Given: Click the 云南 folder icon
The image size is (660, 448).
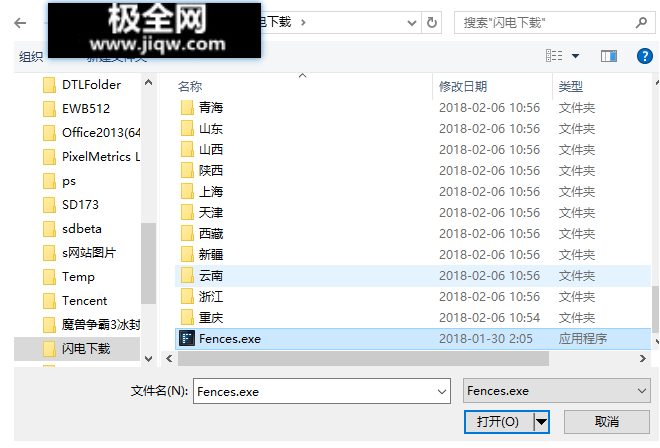Looking at the screenshot, I should [x=186, y=275].
